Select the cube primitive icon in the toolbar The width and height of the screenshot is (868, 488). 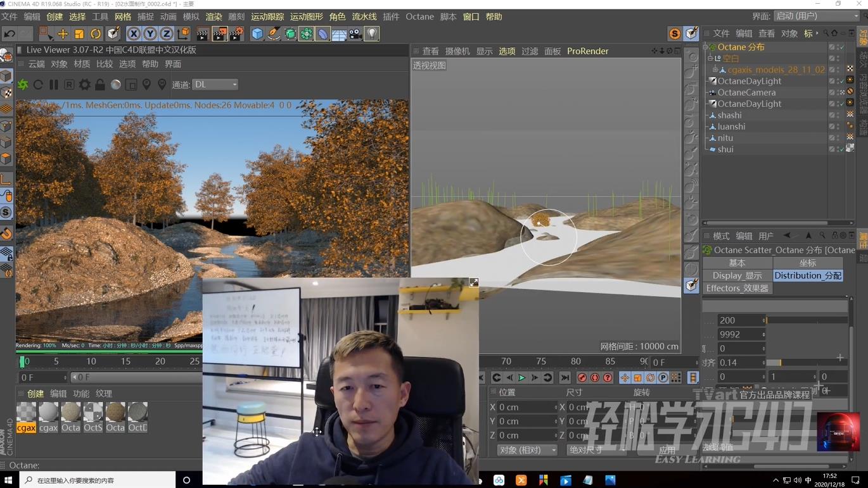click(257, 35)
